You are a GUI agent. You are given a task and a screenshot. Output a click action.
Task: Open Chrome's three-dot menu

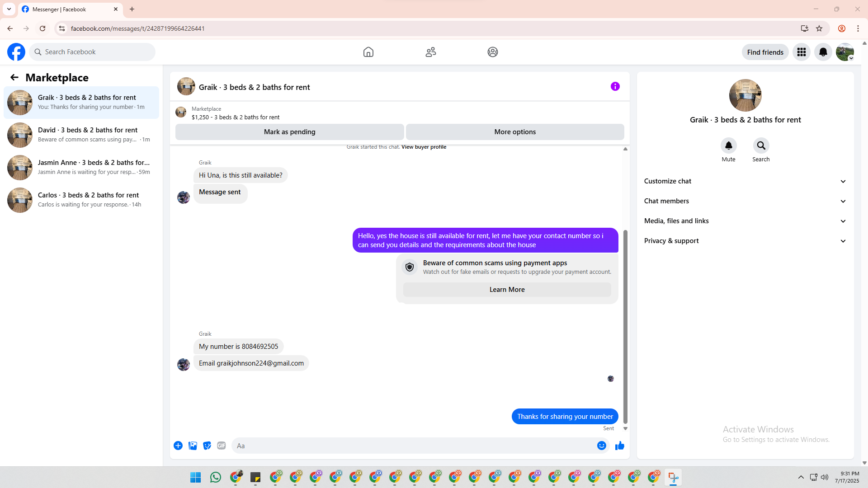coord(858,28)
